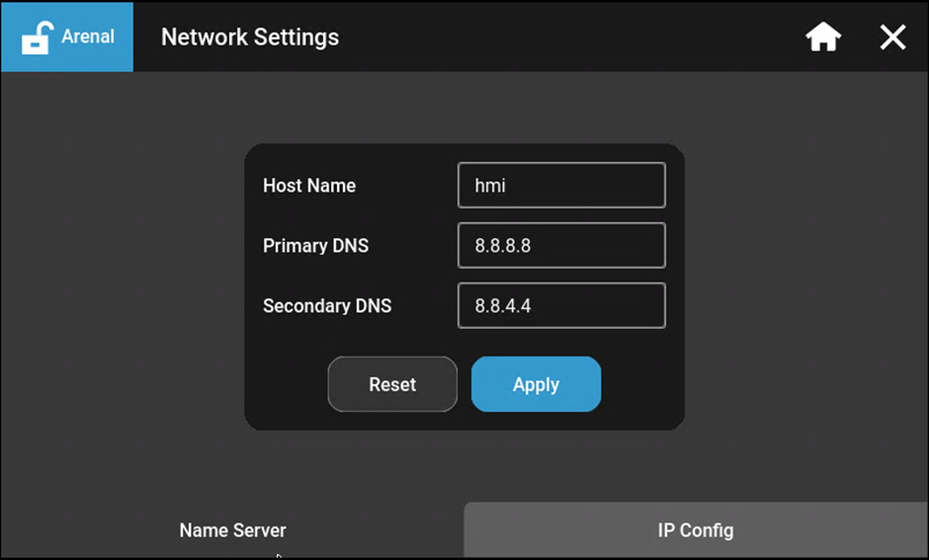Click the Primary DNS label text

[x=315, y=246]
